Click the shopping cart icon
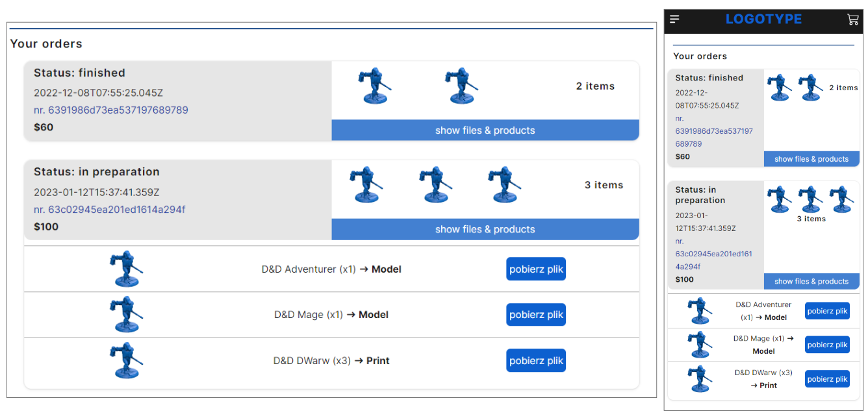868x418 pixels. click(x=852, y=19)
